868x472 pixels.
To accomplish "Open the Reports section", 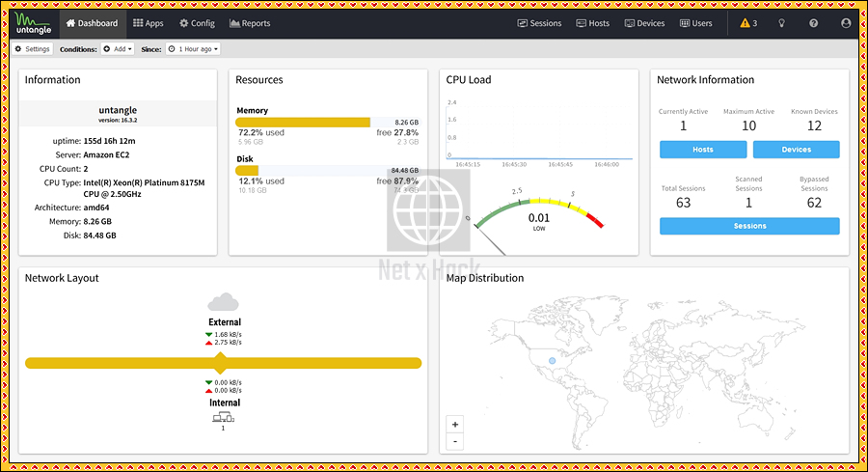I will pyautogui.click(x=250, y=23).
